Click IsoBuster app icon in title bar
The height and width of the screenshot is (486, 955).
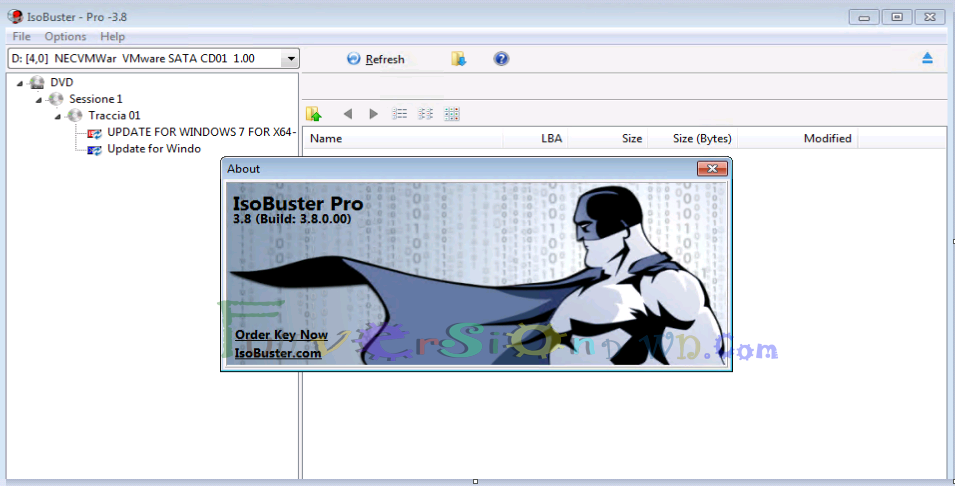tap(15, 16)
